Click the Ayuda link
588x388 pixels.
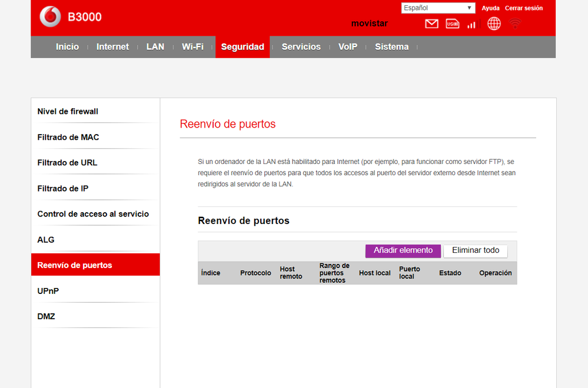(x=490, y=8)
